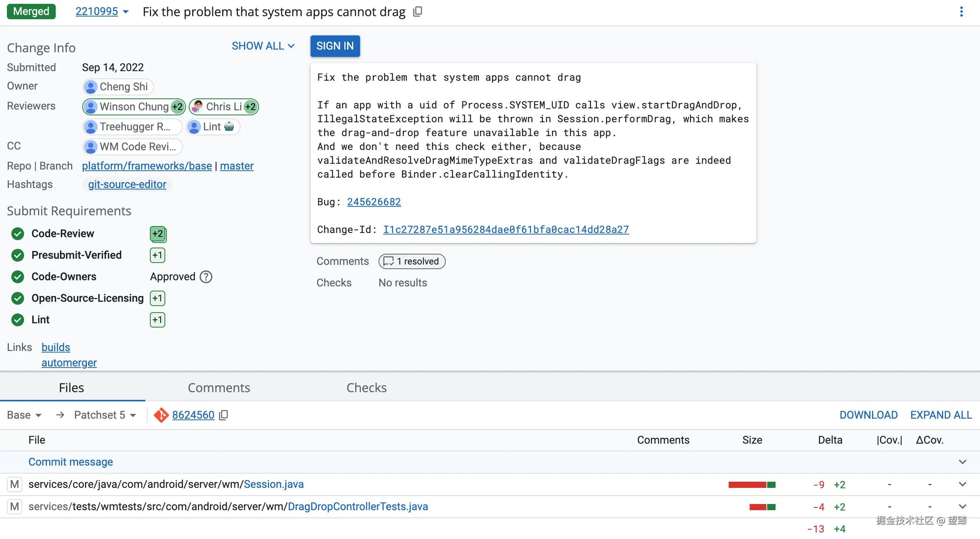Click Cheng Shi owner avatar chip

tap(118, 87)
